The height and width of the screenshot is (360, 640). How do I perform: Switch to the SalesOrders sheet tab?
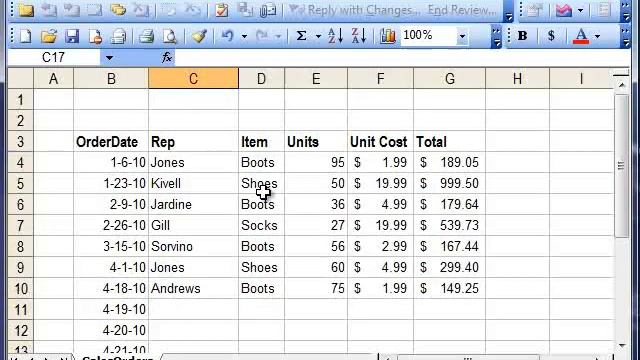[x=118, y=357]
